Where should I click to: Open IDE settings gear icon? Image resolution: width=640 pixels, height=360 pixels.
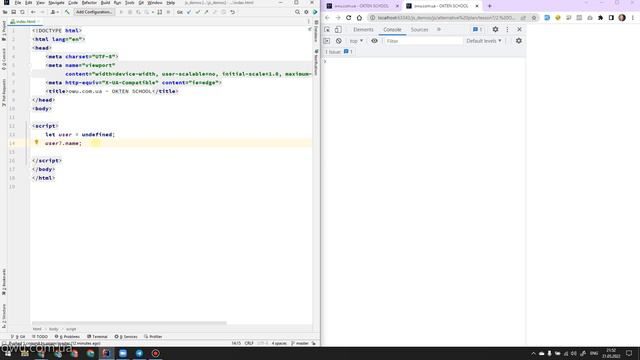[x=306, y=12]
